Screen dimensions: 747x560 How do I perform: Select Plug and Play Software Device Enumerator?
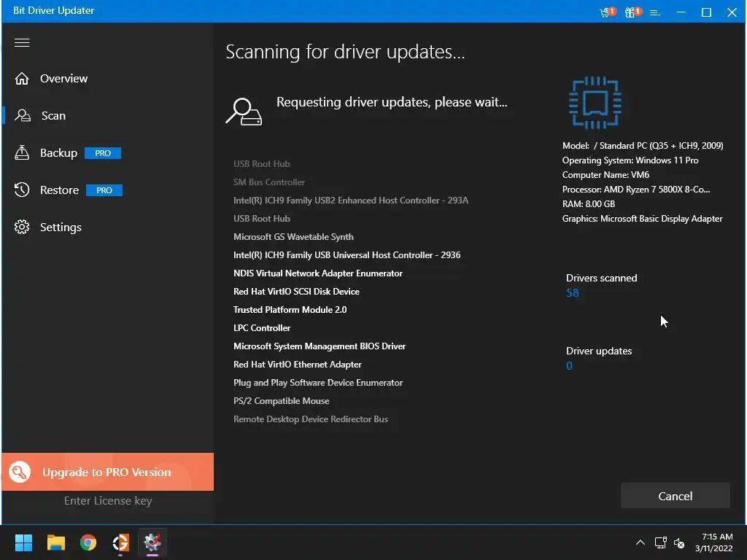tap(318, 383)
